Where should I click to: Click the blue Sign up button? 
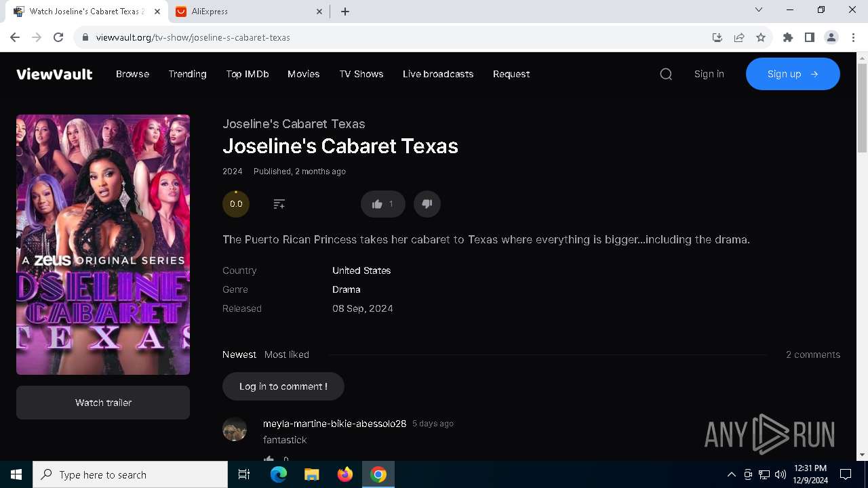coord(793,74)
